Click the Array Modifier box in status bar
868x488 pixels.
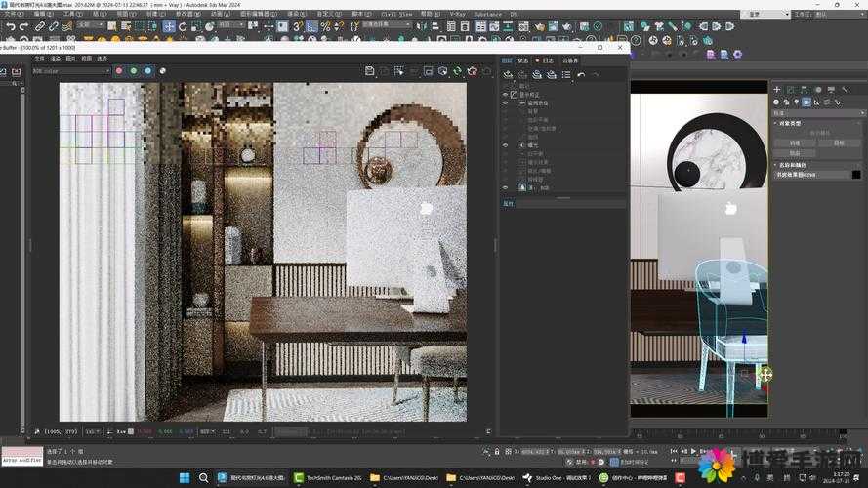pyautogui.click(x=22, y=456)
